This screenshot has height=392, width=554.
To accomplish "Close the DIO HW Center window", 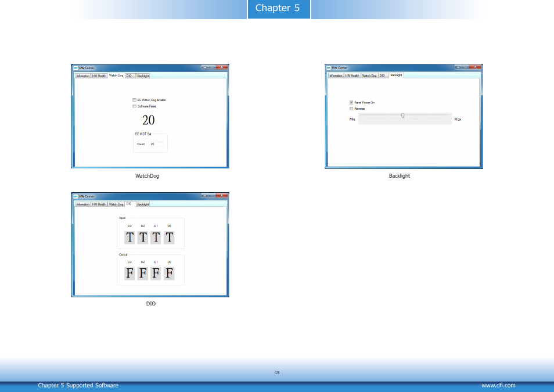I will pos(222,195).
